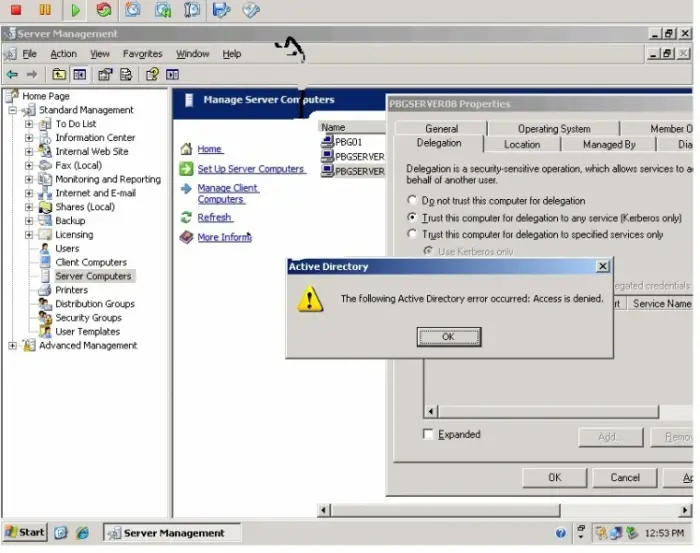Expand the To Do List node
Screen dimensions: 700x553
tap(29, 124)
